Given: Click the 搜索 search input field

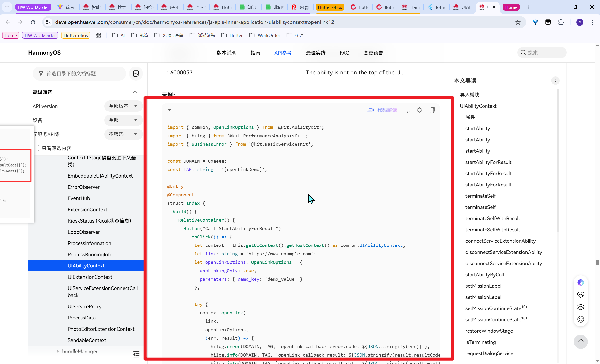Looking at the screenshot, I should click(545, 52).
